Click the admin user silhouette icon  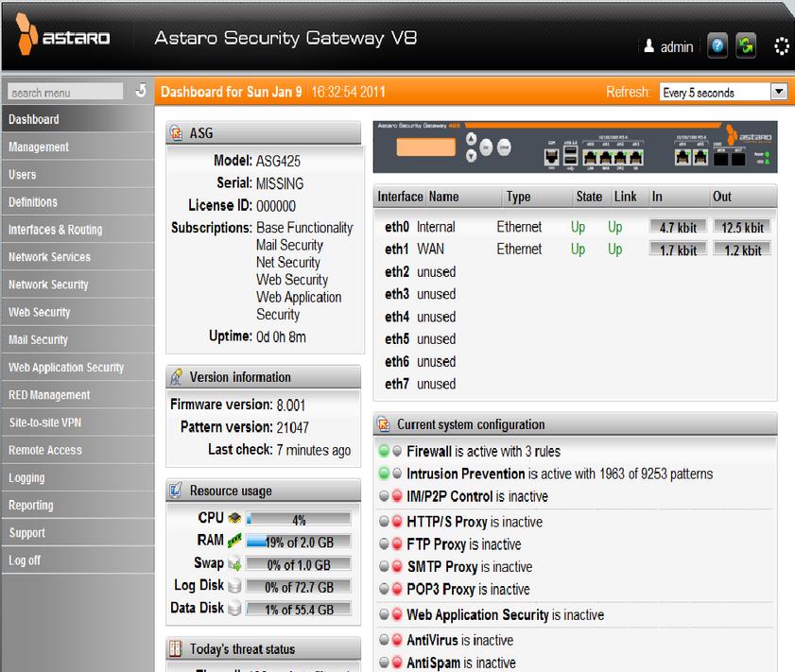coord(648,46)
